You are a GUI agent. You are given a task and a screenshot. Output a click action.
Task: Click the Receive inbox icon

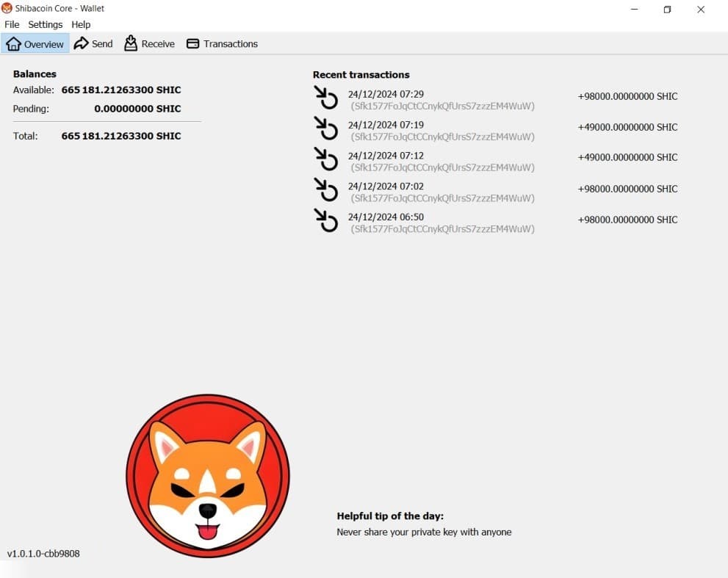pyautogui.click(x=131, y=43)
